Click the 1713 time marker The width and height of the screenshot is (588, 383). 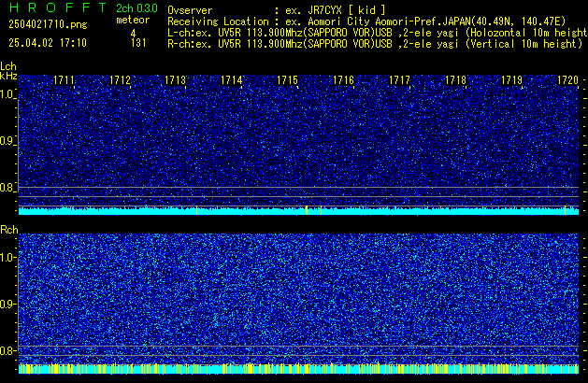point(176,80)
